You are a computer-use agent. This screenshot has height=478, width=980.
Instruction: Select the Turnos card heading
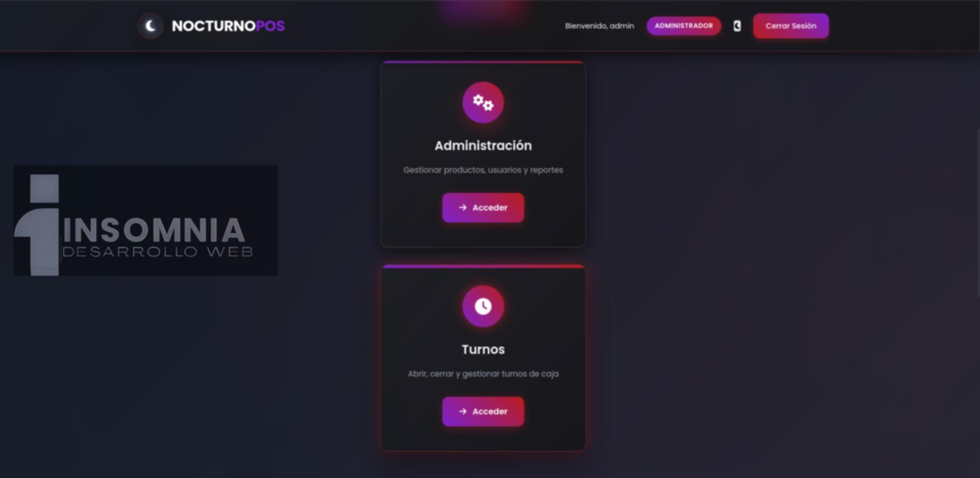[x=483, y=350]
